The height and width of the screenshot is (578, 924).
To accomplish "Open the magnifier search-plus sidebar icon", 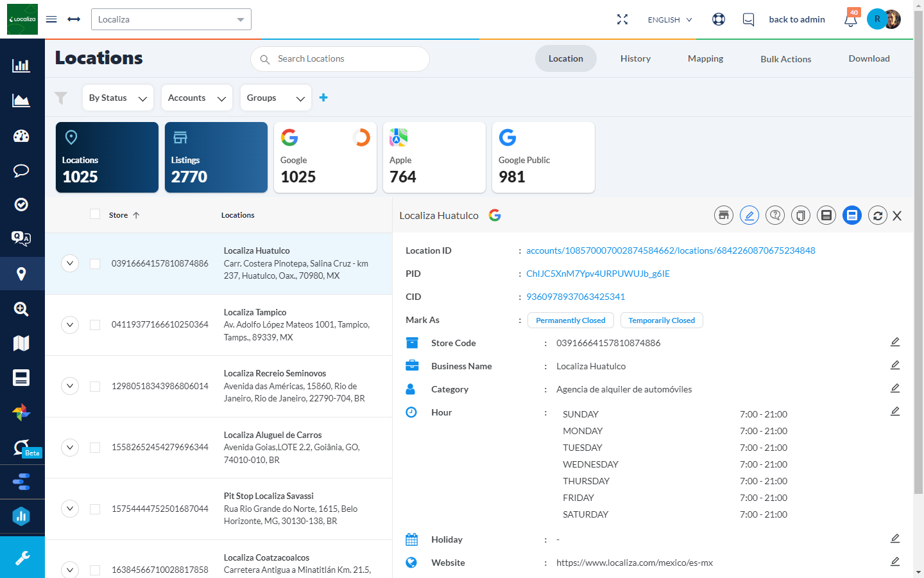I will coord(21,309).
